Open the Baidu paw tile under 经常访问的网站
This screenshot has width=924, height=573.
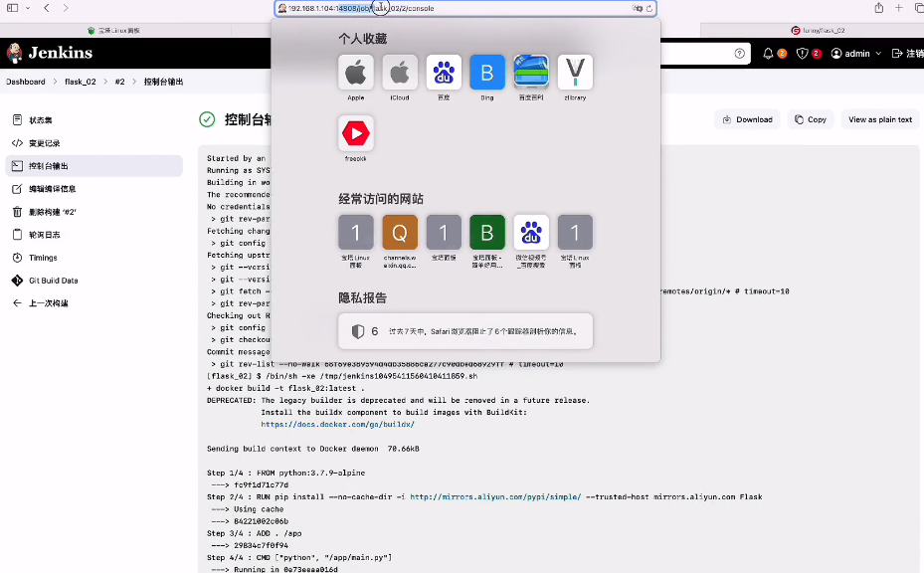[x=531, y=232]
